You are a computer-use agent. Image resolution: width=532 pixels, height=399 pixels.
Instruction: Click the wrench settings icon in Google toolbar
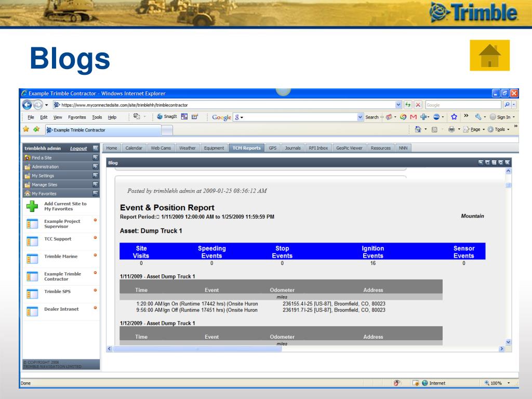tap(478, 117)
